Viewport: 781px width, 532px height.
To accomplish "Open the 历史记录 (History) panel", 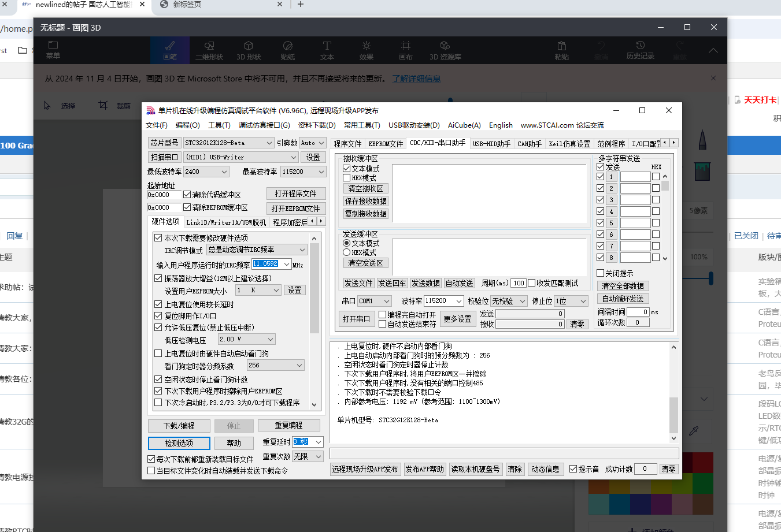I will 640,50.
